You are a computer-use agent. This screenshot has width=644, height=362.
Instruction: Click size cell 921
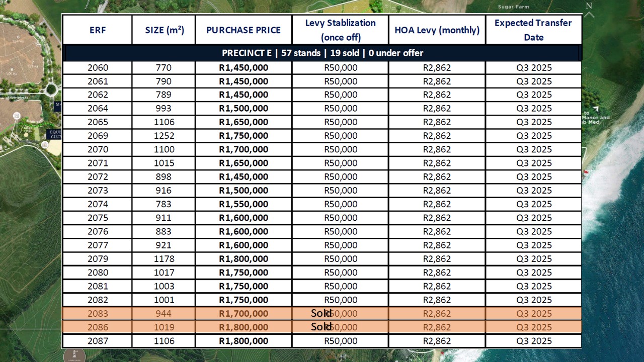[x=164, y=245]
